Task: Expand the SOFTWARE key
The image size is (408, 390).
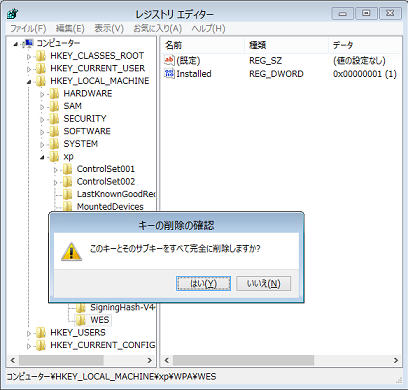Action: point(42,132)
